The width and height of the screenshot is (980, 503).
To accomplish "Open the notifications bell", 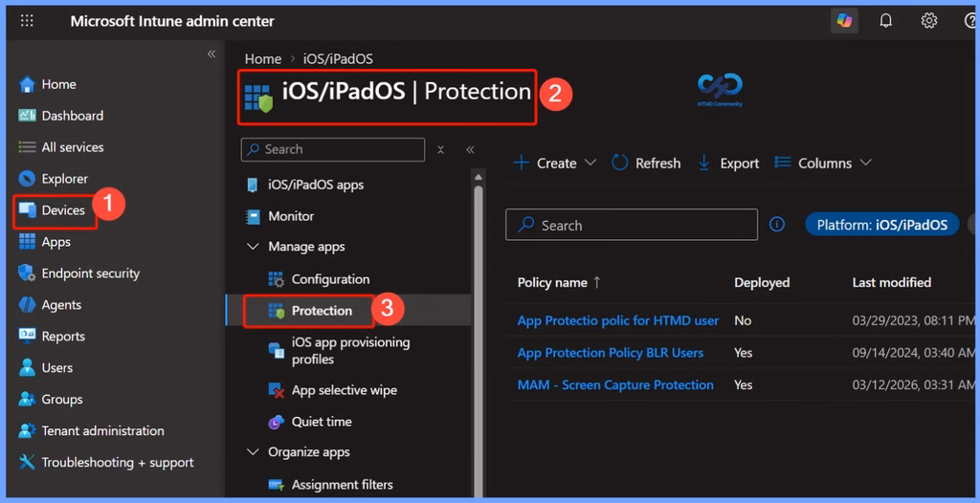I will [885, 21].
